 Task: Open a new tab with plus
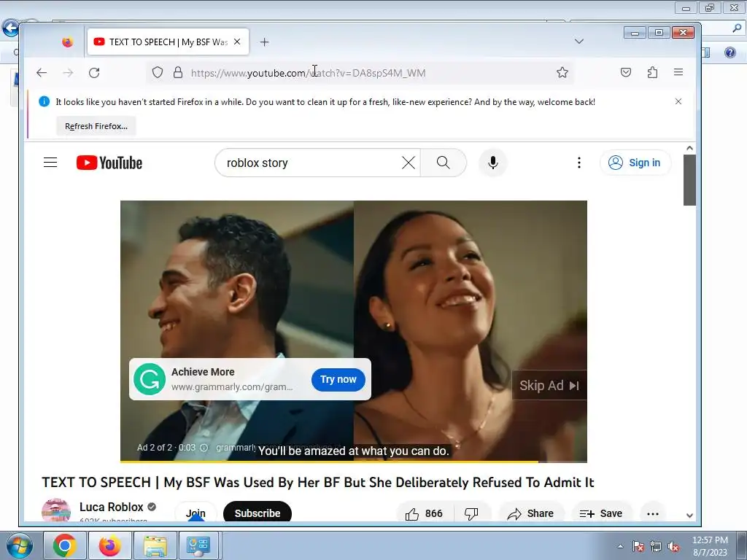(264, 42)
